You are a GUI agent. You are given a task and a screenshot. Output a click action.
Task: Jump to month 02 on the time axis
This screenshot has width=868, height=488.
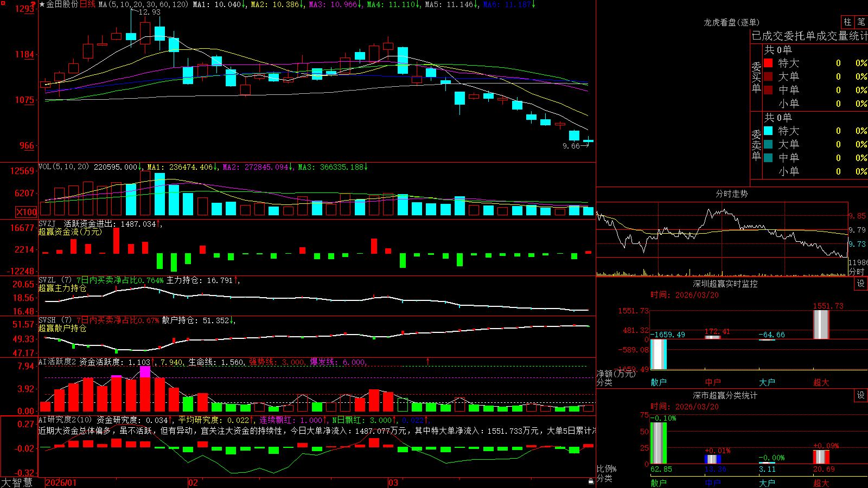point(193,483)
